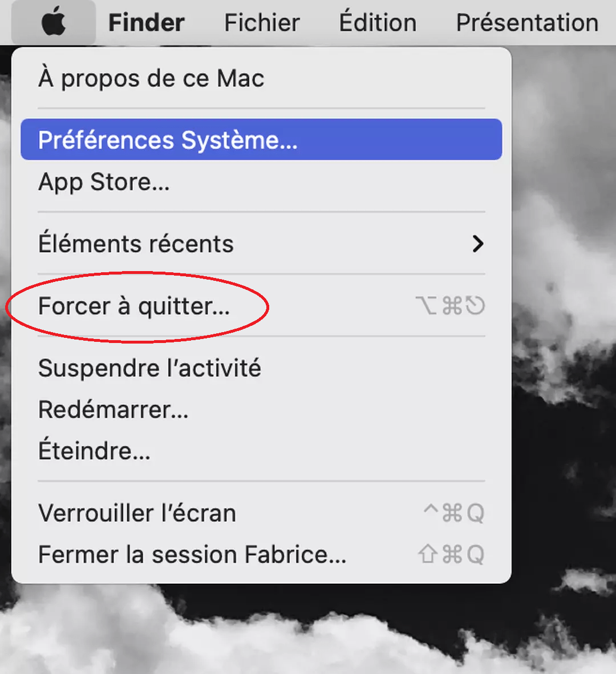Click the cloudy desktop wallpaper to dismiss menu

coord(564,387)
